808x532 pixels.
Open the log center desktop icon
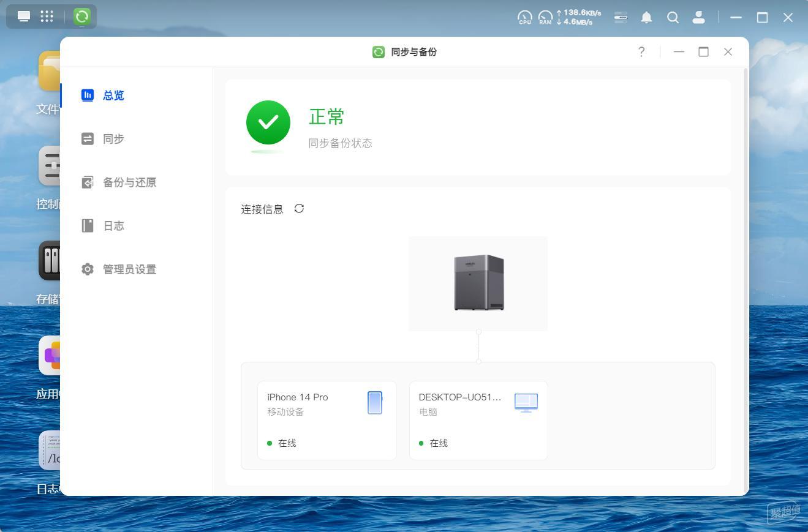[x=50, y=451]
